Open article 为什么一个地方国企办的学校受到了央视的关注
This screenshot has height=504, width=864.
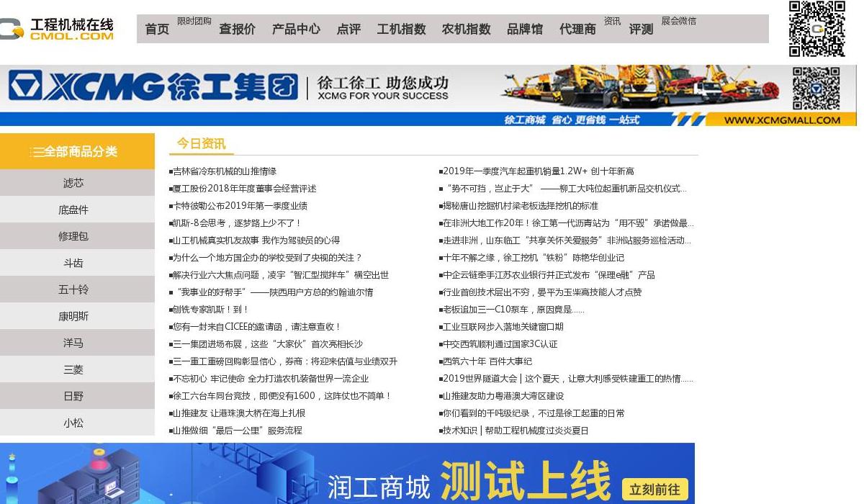click(266, 258)
